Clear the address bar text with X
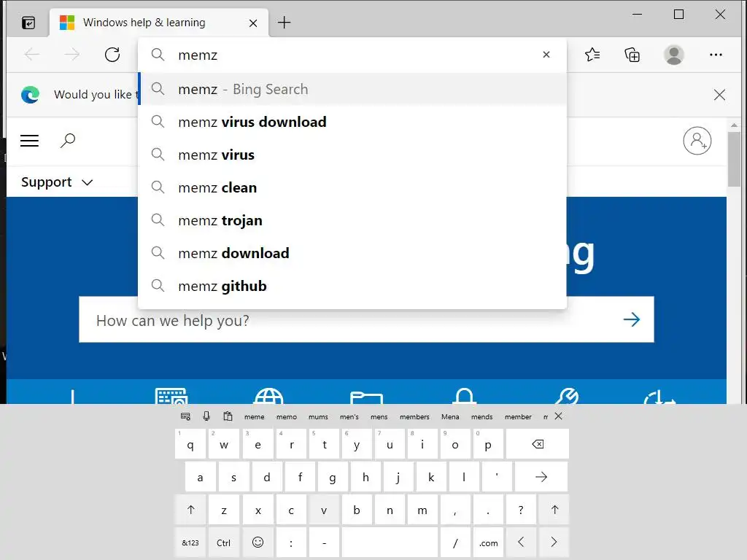 pyautogui.click(x=546, y=55)
